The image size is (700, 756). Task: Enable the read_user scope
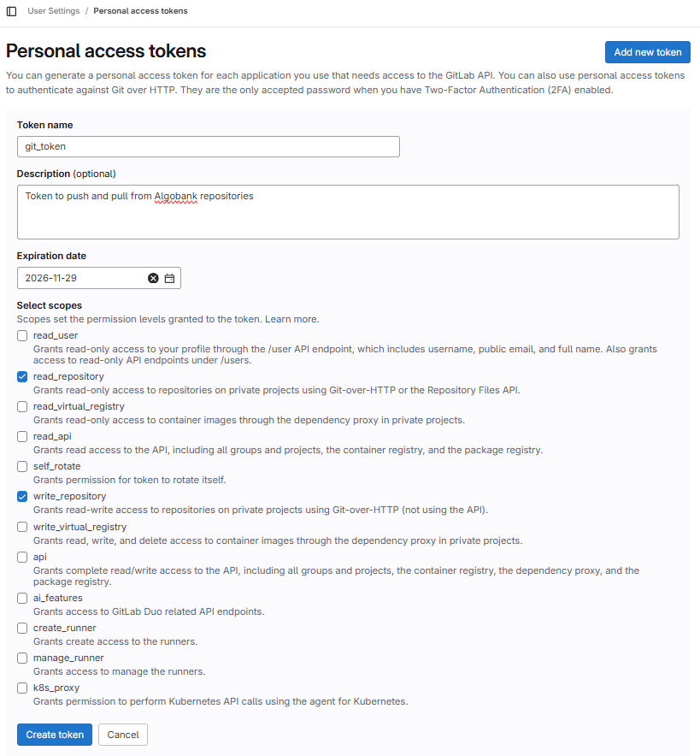pos(21,335)
